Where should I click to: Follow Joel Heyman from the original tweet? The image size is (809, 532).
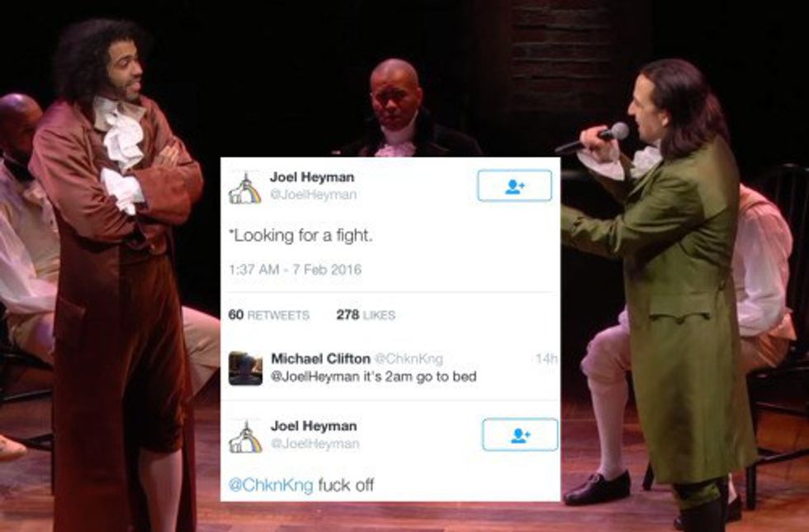(x=514, y=186)
